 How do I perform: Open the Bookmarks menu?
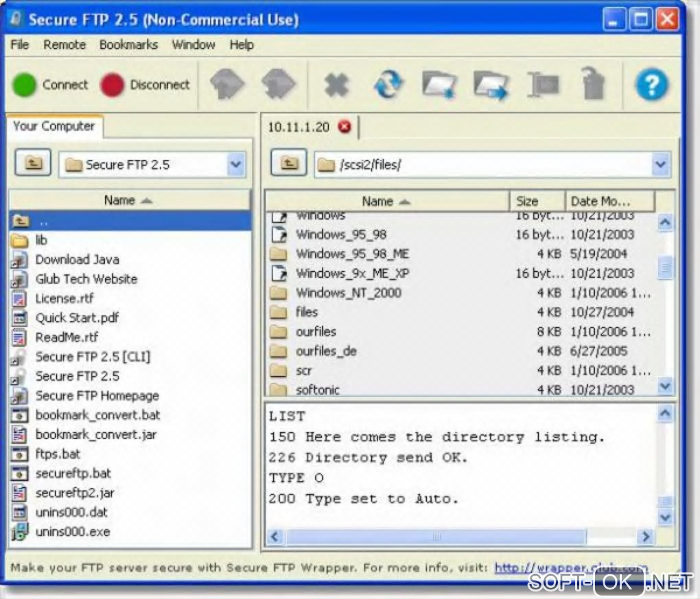coord(128,45)
